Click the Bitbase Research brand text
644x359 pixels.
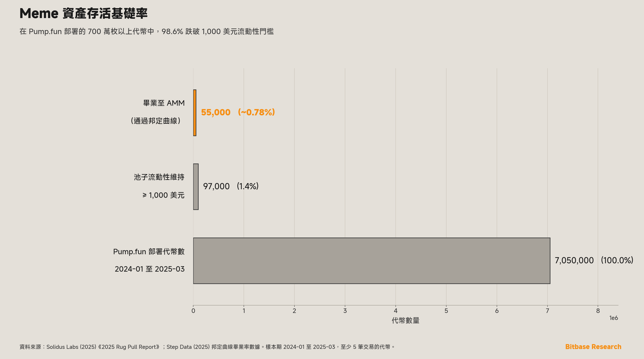(593, 347)
